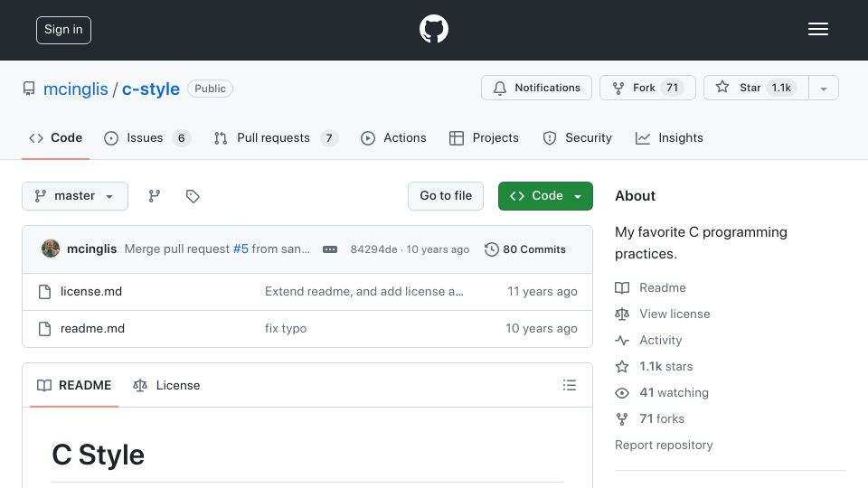Image resolution: width=868 pixels, height=488 pixels.
Task: Open the Security tab
Action: [x=578, y=137]
